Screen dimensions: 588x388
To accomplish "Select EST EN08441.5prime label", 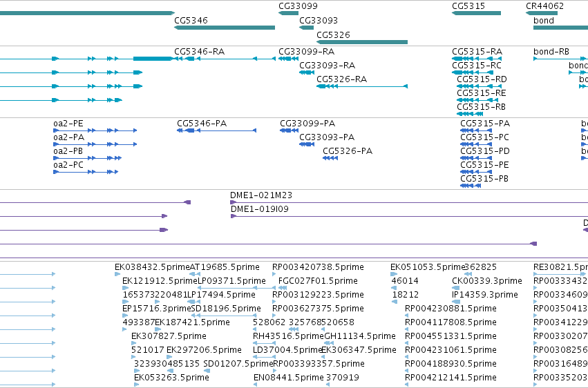I will [x=289, y=378].
